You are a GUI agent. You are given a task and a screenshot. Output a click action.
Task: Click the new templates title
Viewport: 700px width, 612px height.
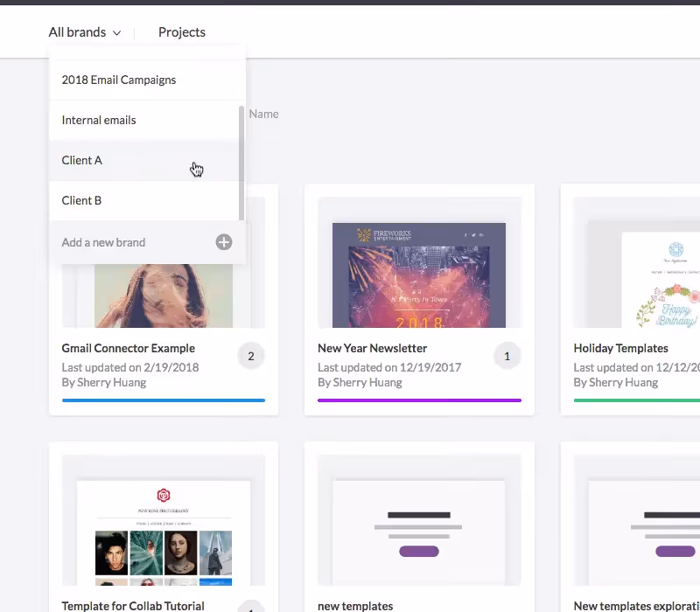(355, 606)
